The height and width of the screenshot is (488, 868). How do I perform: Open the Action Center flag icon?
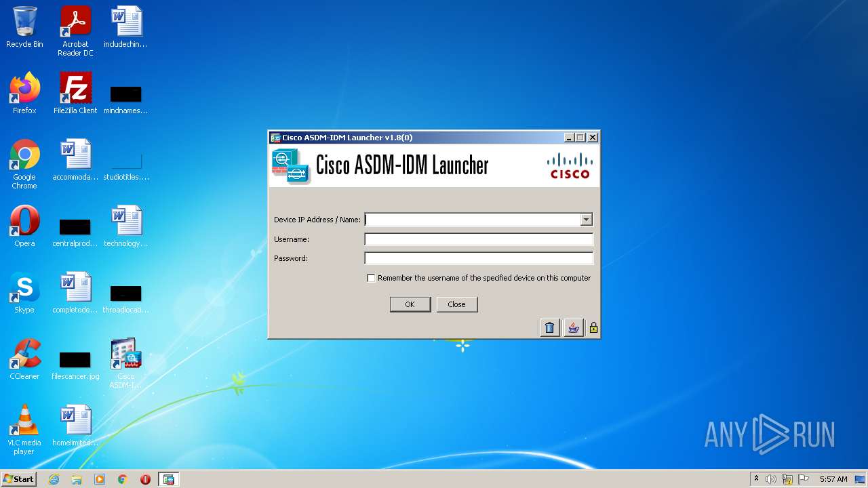pos(803,479)
